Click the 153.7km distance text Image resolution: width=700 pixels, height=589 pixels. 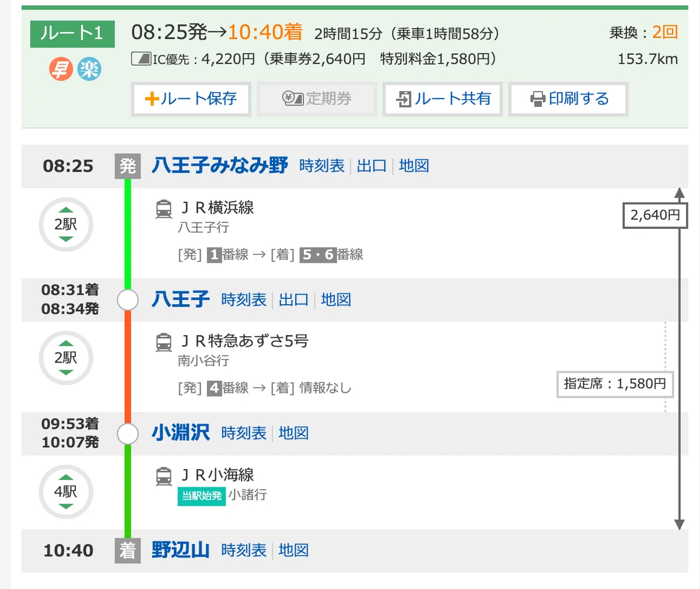click(x=647, y=59)
